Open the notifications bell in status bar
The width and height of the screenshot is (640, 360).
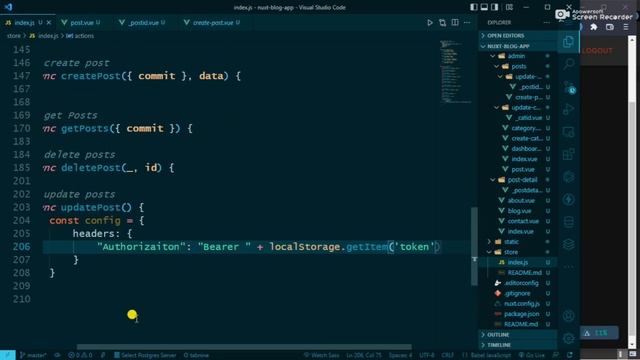tap(570, 355)
